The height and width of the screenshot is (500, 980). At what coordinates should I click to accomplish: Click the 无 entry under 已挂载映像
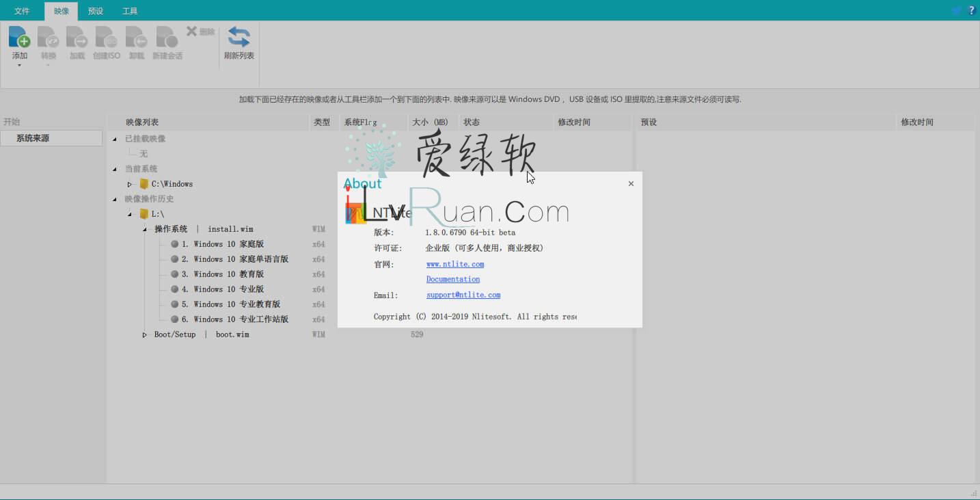(x=144, y=154)
